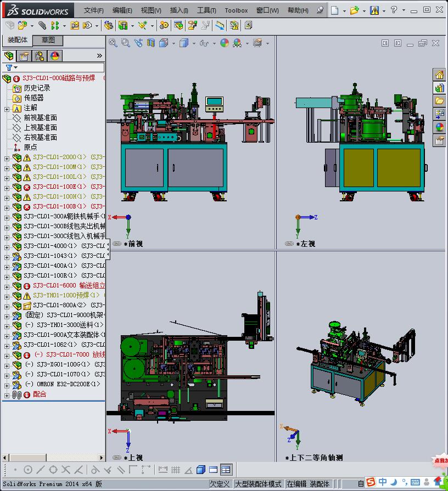Click the AssemblyXpert warning icon
The width and height of the screenshot is (448, 491).
pos(234,25)
